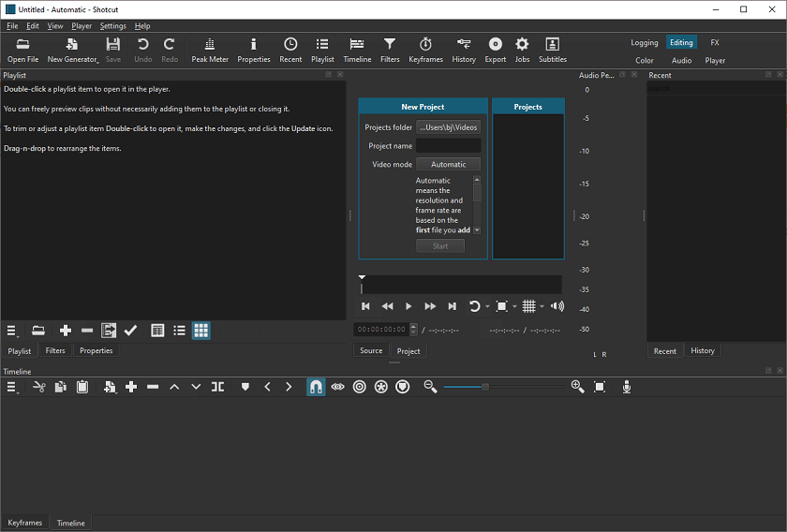Create a marker on the timeline
This screenshot has height=532, width=787.
tap(245, 387)
